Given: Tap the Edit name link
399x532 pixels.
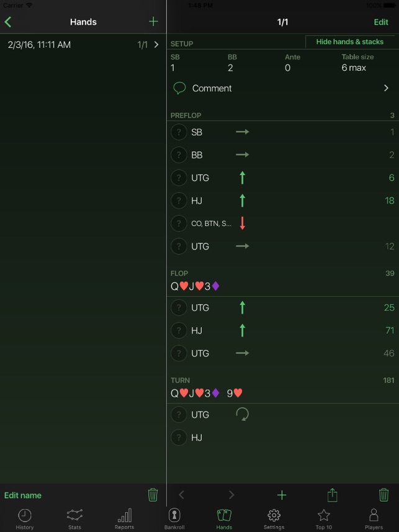Looking at the screenshot, I should coord(23,495).
